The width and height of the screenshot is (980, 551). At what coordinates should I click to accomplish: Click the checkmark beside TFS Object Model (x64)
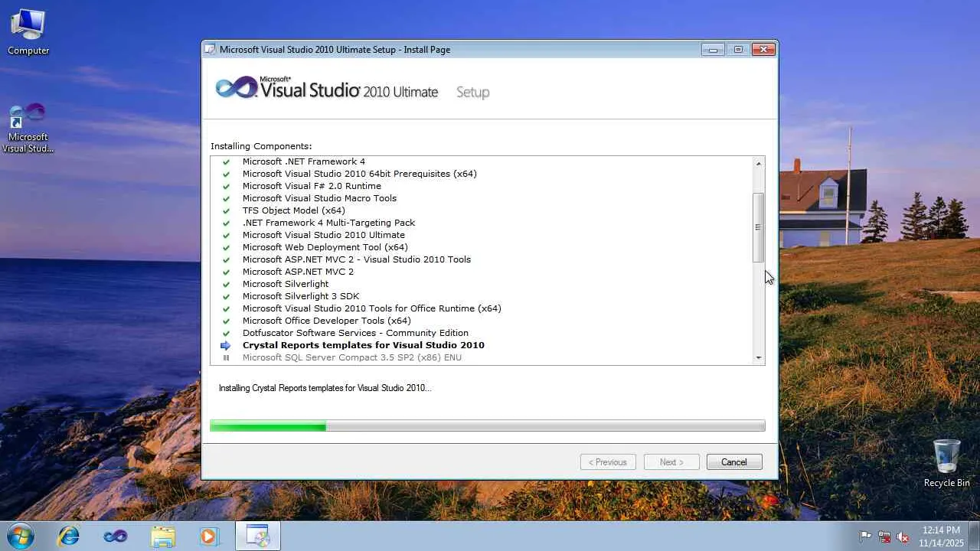coord(226,211)
